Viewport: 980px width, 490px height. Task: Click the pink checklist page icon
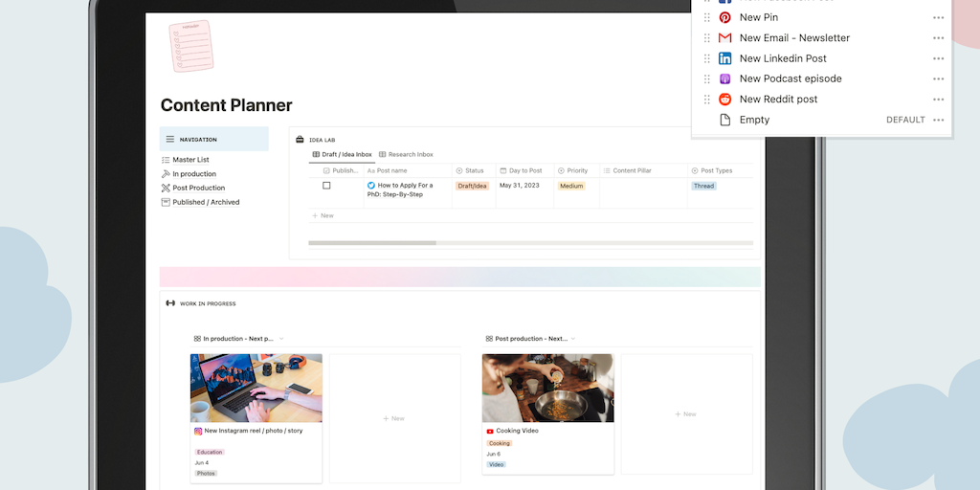click(191, 46)
